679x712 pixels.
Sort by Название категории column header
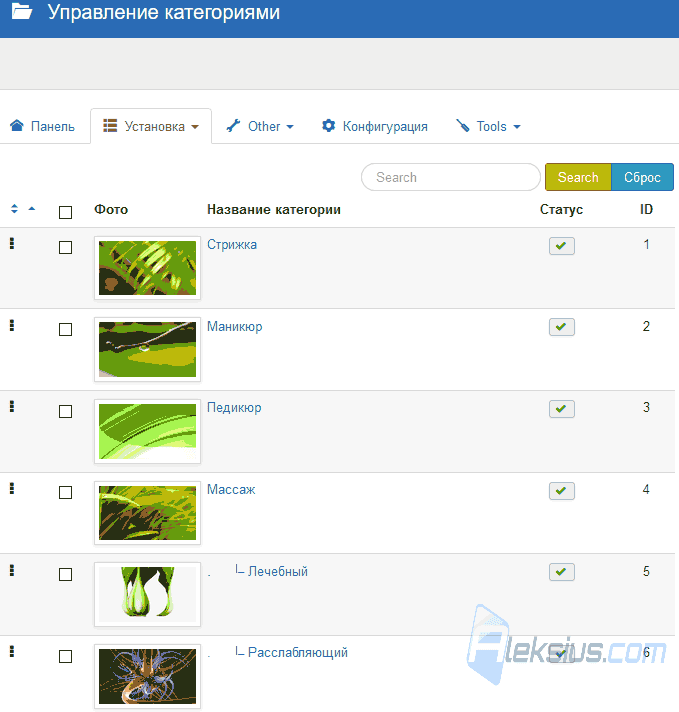point(274,209)
